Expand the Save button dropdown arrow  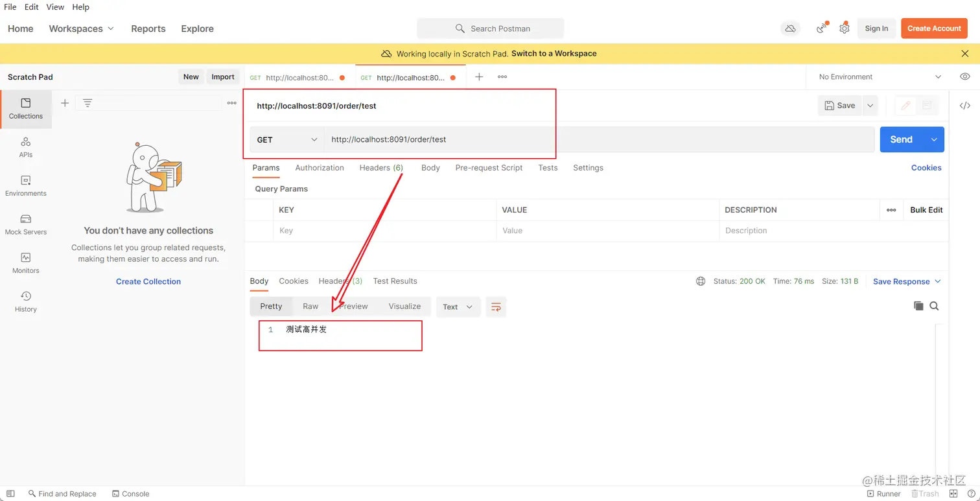coord(870,106)
